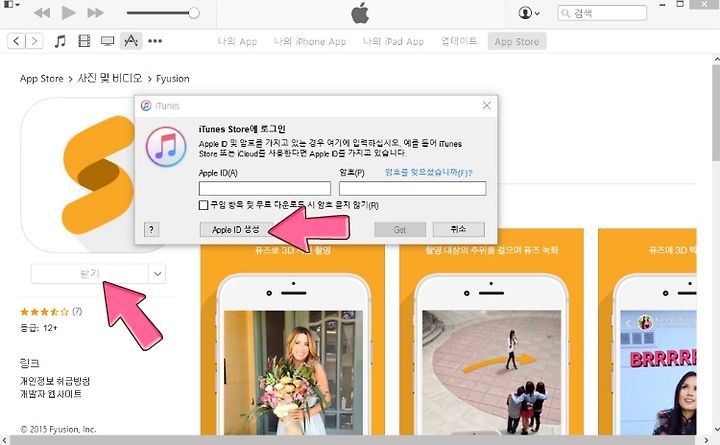
Task: Click the 취소 cancel button
Action: pos(458,229)
